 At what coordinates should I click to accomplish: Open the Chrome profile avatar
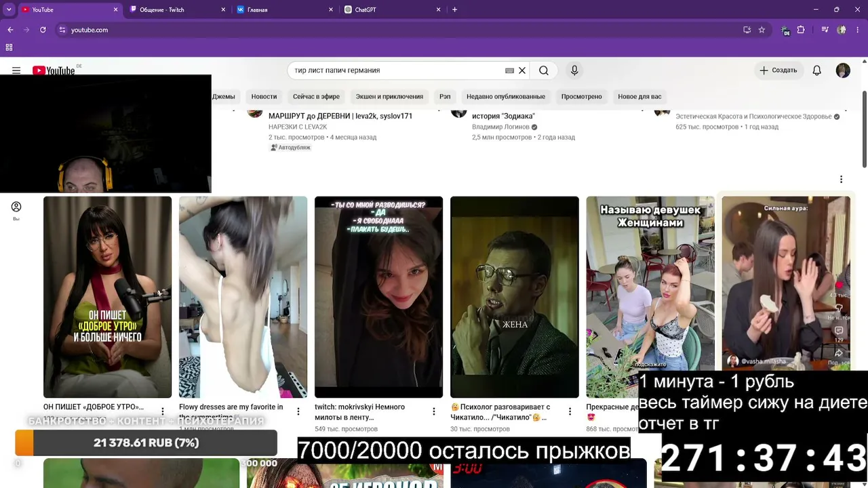842,30
